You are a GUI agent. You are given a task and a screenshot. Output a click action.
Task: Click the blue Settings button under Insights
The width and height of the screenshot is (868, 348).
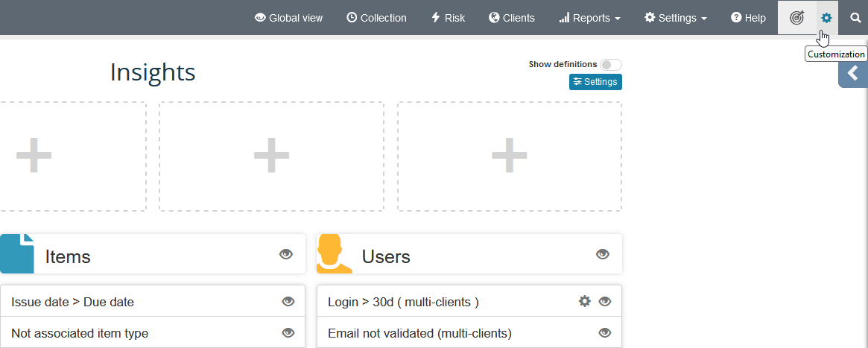click(x=595, y=82)
